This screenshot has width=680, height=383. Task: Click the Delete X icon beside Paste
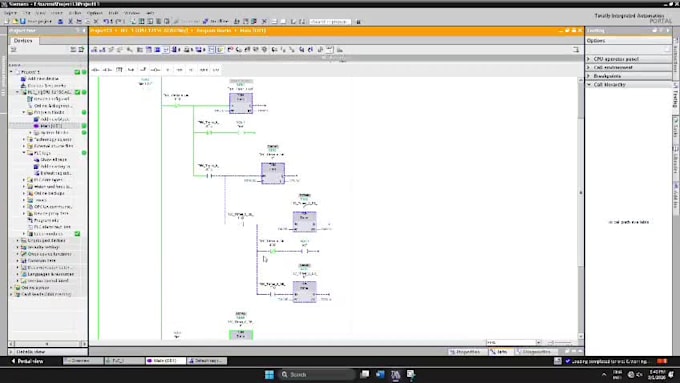[x=96, y=21]
